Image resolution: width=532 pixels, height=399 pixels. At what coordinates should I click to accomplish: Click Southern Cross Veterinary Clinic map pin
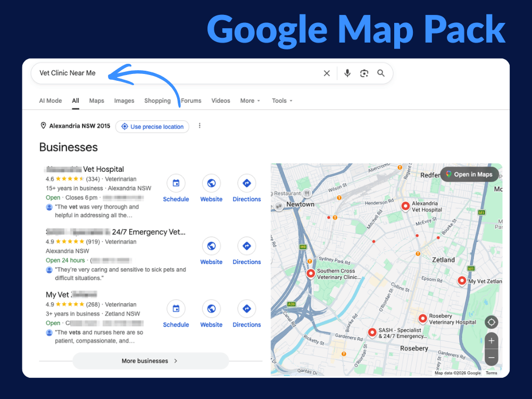(x=311, y=273)
